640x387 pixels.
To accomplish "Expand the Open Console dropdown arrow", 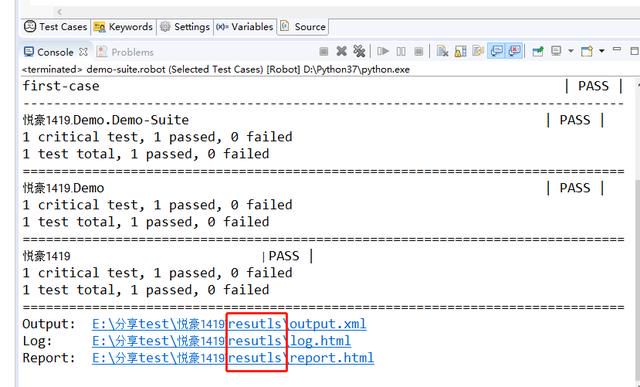I will pos(602,51).
